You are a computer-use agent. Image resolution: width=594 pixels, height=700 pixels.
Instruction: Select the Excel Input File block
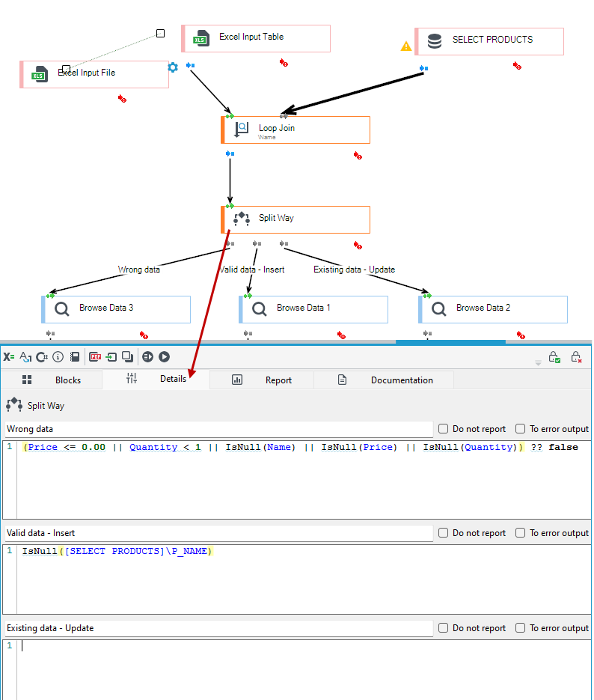94,75
